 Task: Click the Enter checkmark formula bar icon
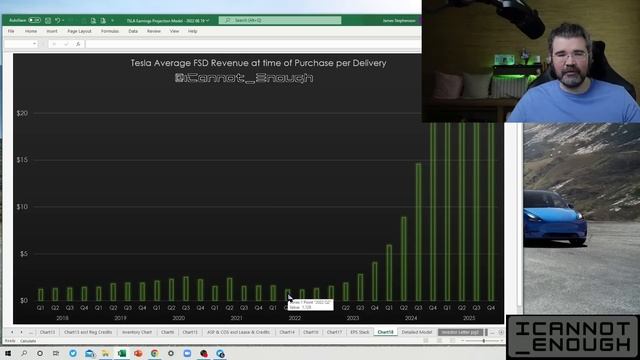(x=66, y=44)
